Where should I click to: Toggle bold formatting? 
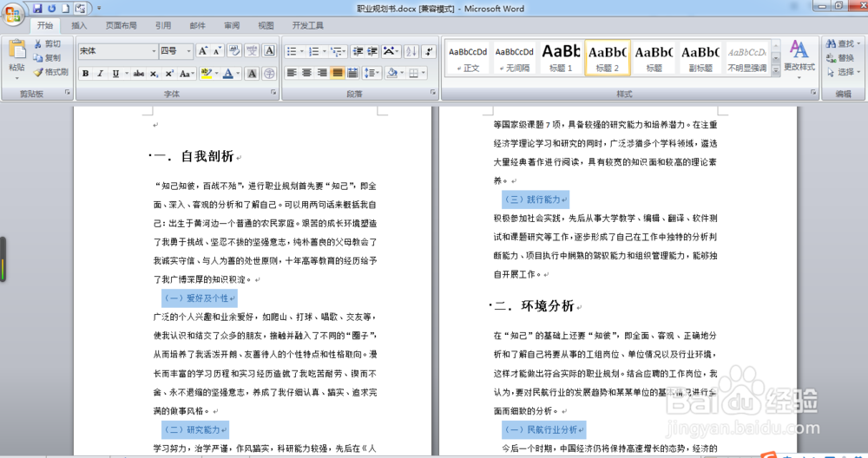[x=86, y=74]
